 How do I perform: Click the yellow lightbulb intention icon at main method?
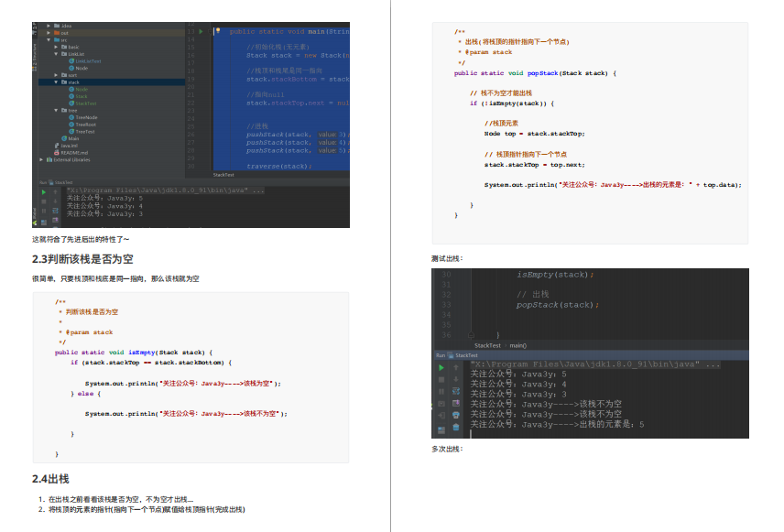218,31
